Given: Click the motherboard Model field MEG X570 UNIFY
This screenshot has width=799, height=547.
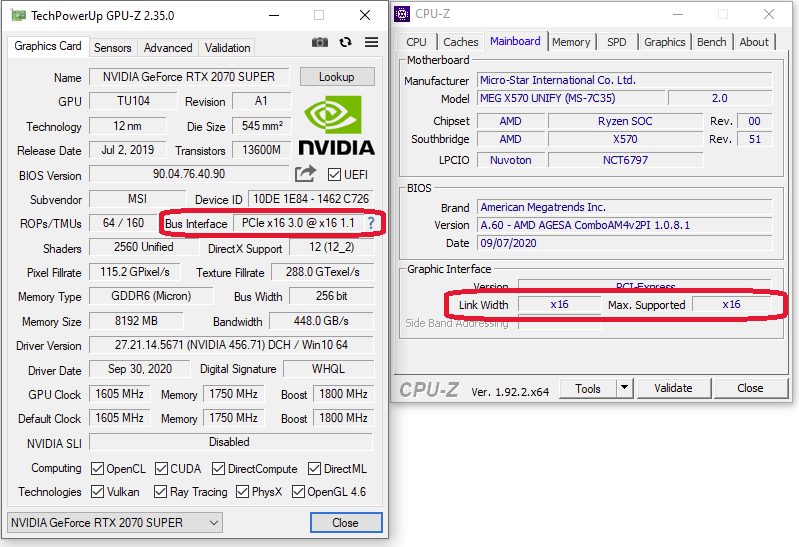Looking at the screenshot, I should tap(571, 98).
